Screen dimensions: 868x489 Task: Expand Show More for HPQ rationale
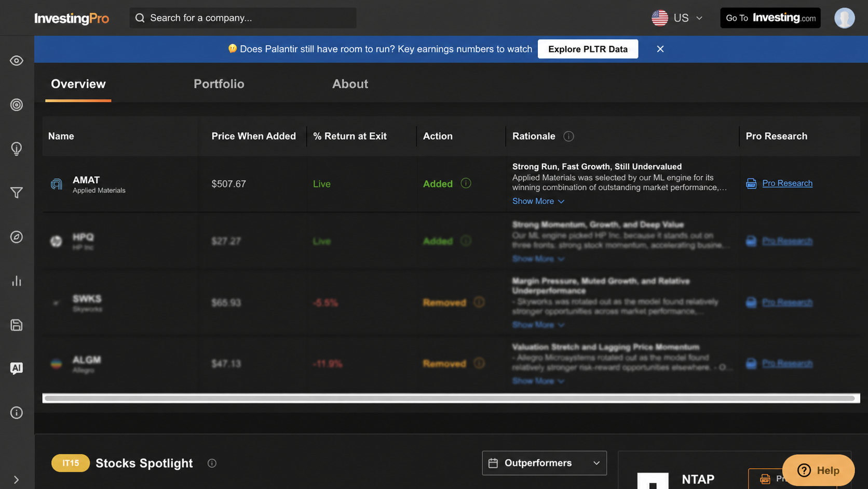(538, 259)
